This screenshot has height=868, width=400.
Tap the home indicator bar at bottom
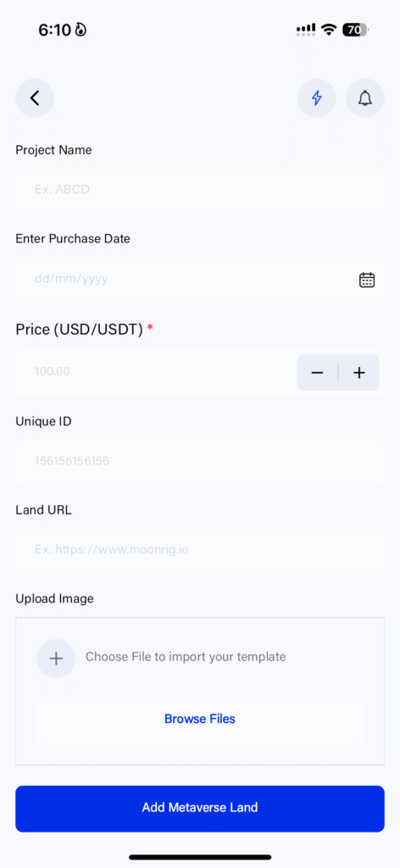(x=200, y=857)
